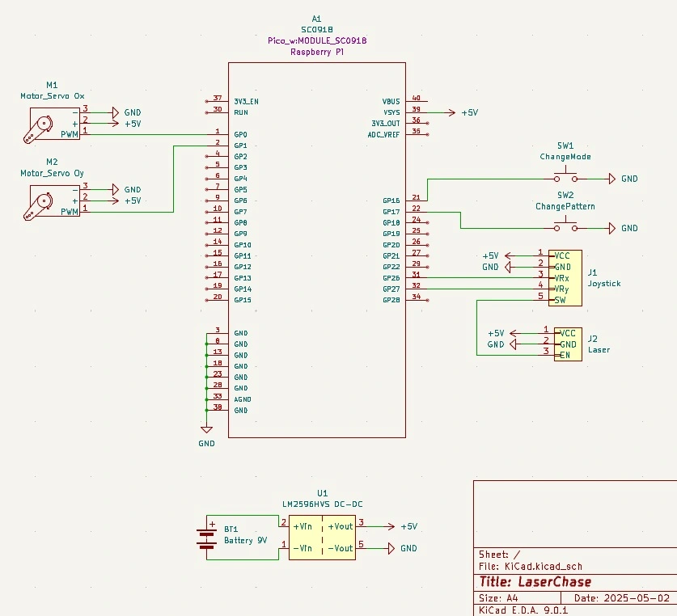Viewport: 677px width, 616px height.
Task: Click the 'Sheet: /' title block text
Action: (500, 555)
